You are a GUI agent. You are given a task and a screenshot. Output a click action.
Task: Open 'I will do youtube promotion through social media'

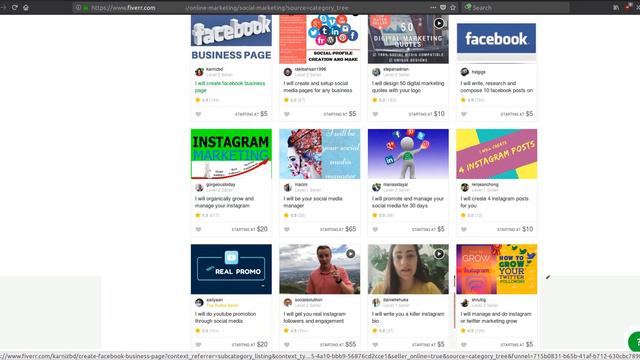pyautogui.click(x=225, y=318)
